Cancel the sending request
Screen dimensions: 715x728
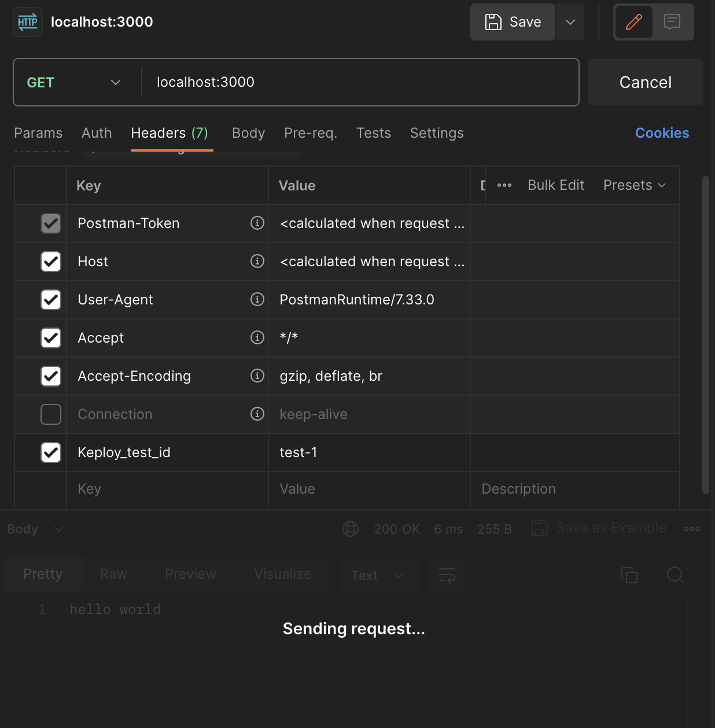[644, 82]
